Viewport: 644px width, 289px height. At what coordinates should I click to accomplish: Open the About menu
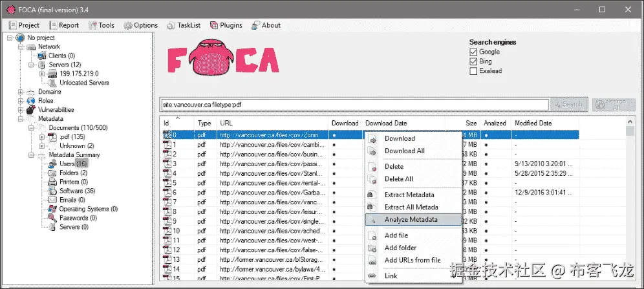pos(266,25)
